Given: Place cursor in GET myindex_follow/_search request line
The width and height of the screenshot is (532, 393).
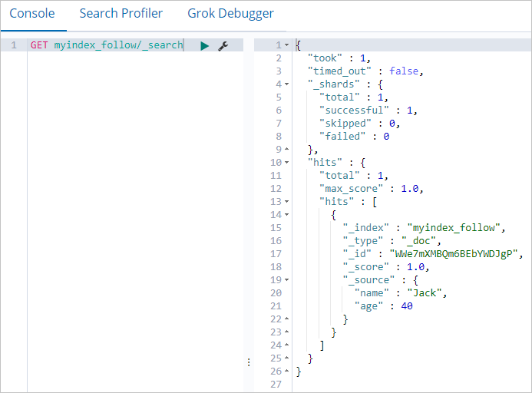Looking at the screenshot, I should (107, 45).
